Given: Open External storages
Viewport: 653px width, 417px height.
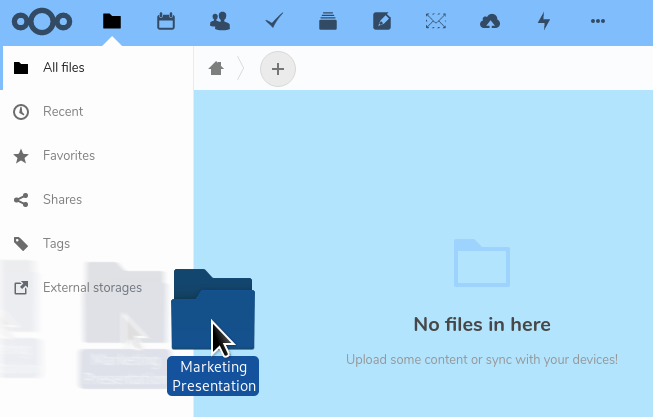Looking at the screenshot, I should (92, 288).
